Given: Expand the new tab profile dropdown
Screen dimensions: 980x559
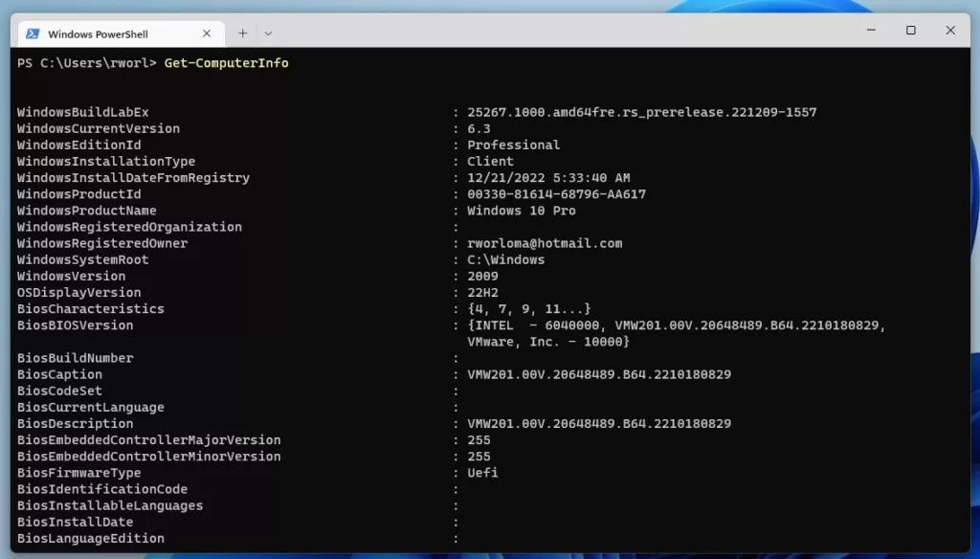Looking at the screenshot, I should pos(268,34).
